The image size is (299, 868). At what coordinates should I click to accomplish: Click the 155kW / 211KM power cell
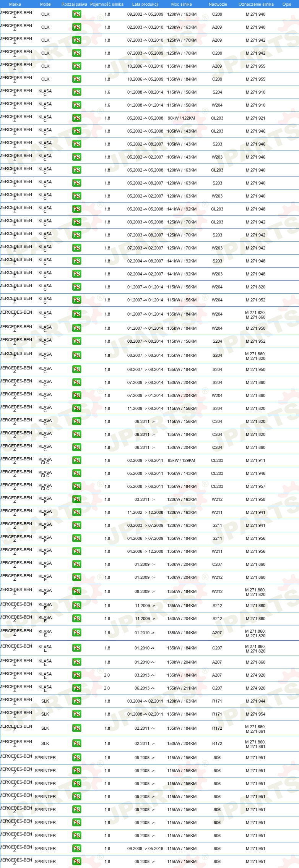click(182, 688)
